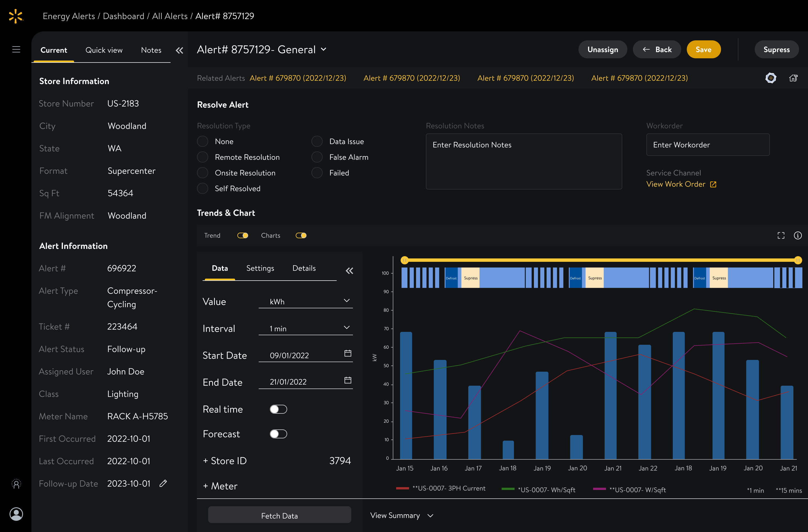Open Start Date calendar picker
The image size is (808, 532).
coord(348,353)
